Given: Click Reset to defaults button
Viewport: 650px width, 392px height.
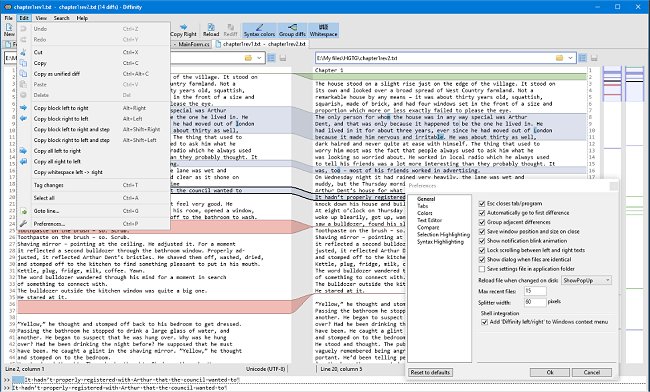Looking at the screenshot, I should click(x=430, y=373).
